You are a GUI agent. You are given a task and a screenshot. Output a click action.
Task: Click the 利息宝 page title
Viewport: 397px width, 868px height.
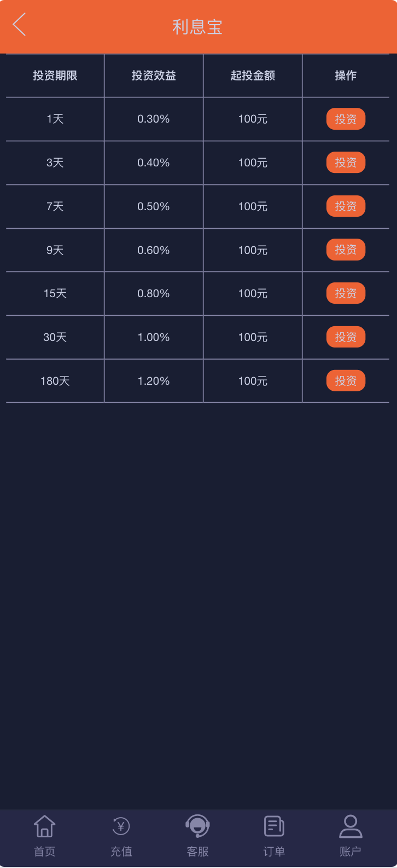click(x=197, y=26)
